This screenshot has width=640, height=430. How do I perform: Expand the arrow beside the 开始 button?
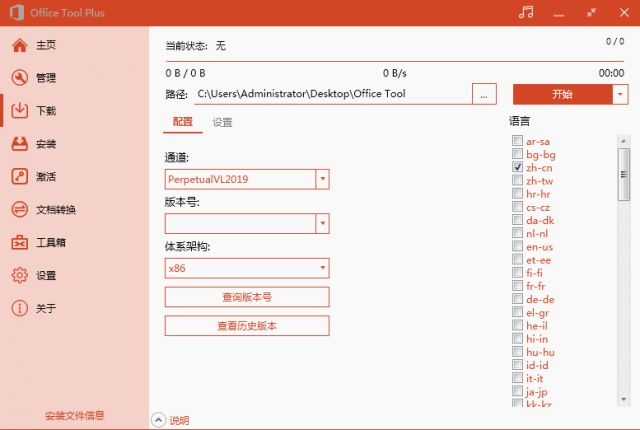tap(620, 94)
